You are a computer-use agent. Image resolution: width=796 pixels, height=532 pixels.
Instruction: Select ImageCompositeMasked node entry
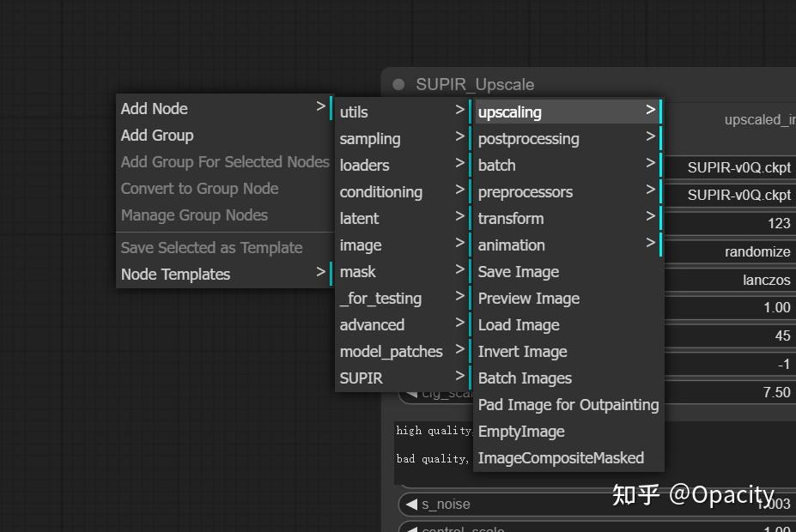[561, 458]
